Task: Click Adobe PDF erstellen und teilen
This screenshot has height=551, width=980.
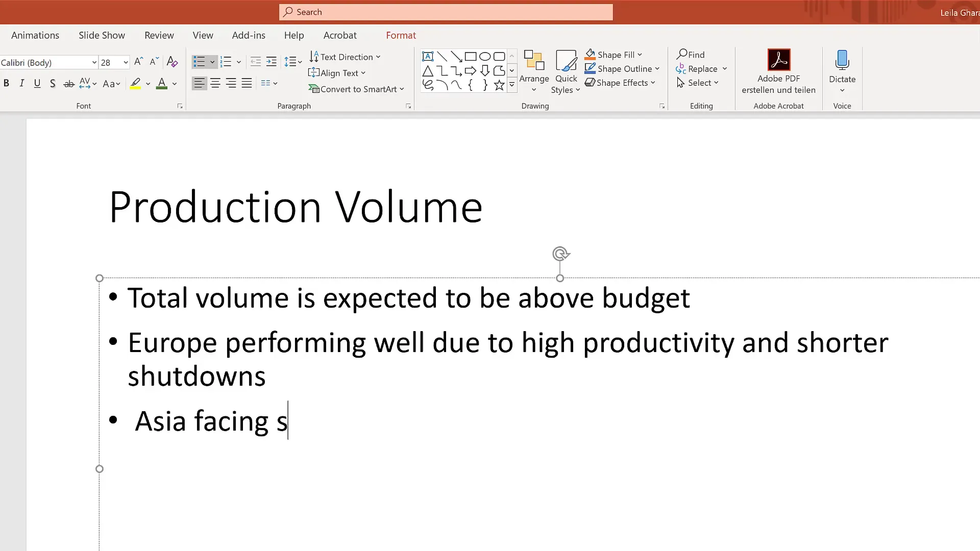Action: click(x=778, y=71)
